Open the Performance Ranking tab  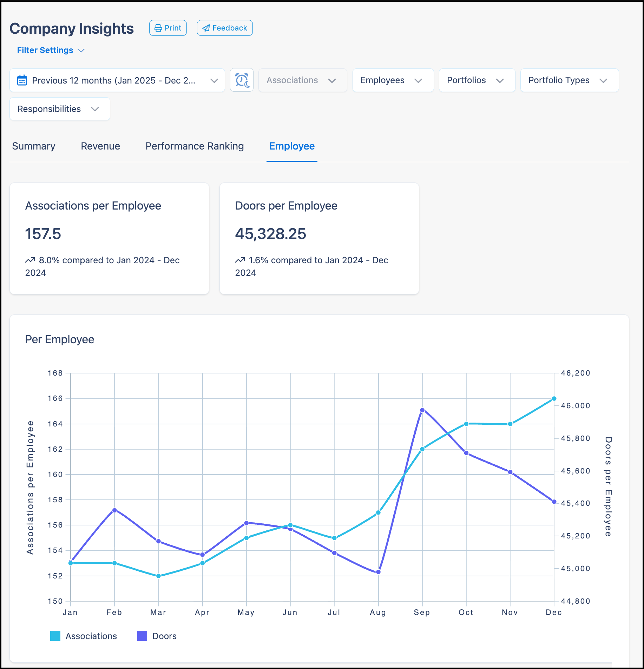pos(194,146)
